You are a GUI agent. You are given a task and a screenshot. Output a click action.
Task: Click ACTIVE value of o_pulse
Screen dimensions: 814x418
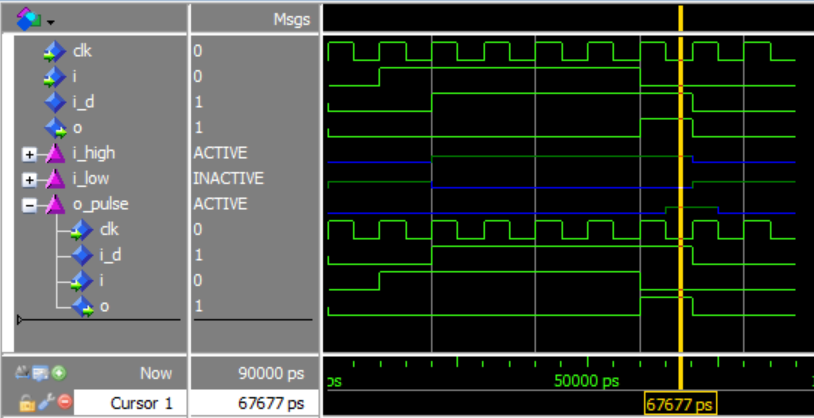click(220, 204)
